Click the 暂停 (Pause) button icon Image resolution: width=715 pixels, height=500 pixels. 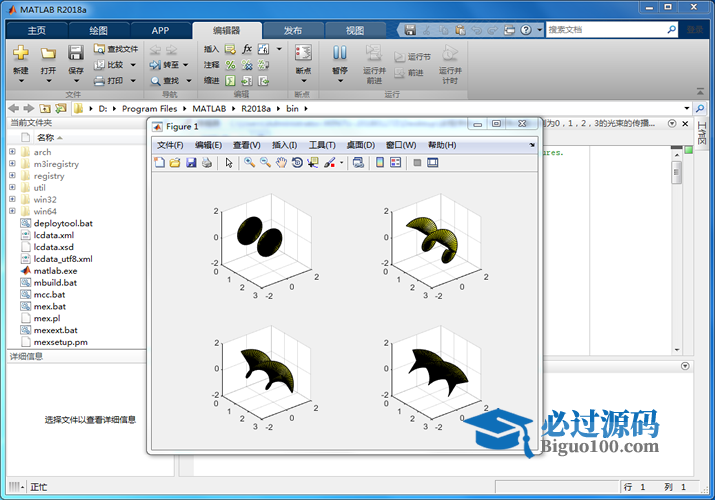pos(340,53)
